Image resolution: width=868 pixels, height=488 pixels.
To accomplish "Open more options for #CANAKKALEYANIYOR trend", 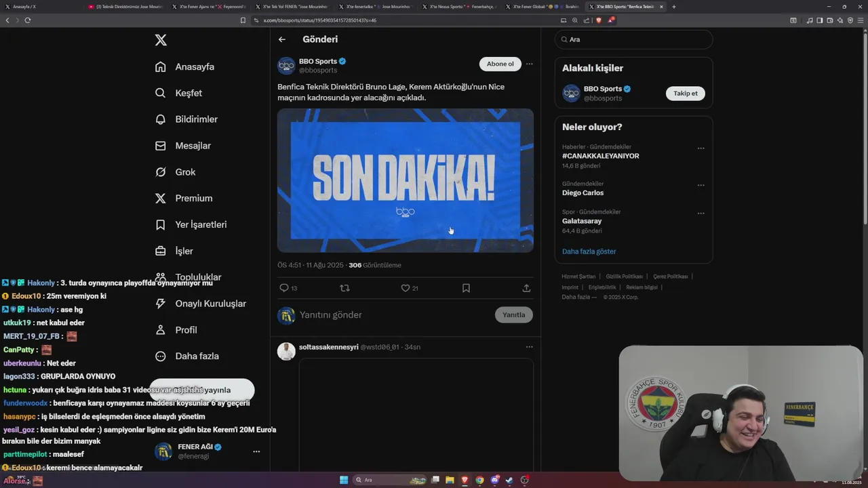I will [x=701, y=148].
